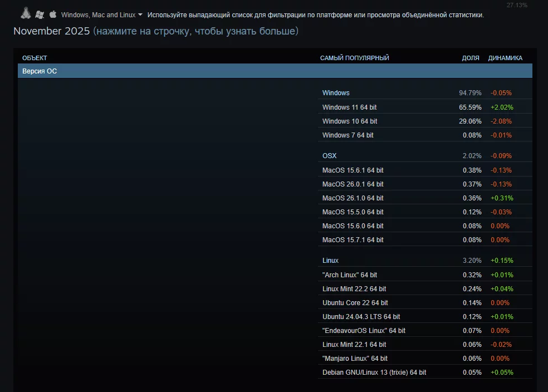
Task: Click the Windows 11 64 bit row
Action: (353, 107)
